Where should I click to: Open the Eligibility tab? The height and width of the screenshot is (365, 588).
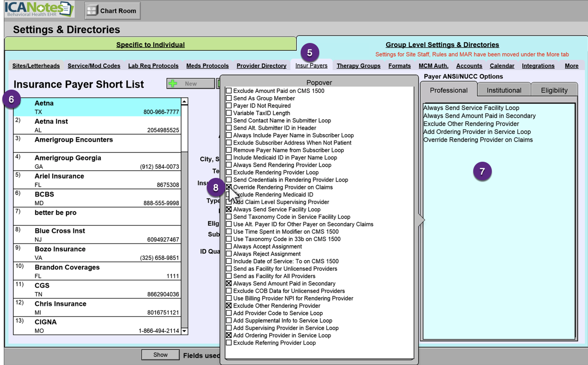(554, 90)
